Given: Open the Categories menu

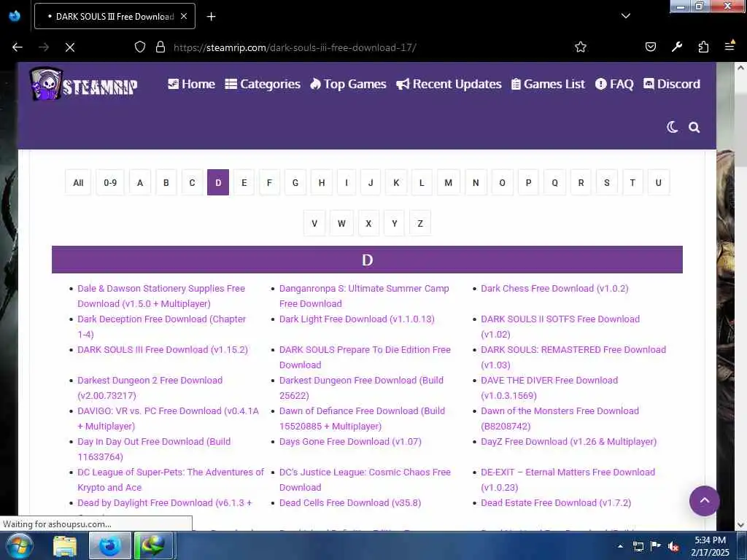Looking at the screenshot, I should click(x=263, y=85).
